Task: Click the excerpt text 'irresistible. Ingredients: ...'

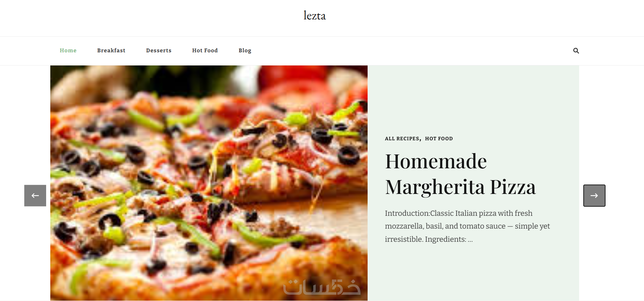Action: click(429, 239)
